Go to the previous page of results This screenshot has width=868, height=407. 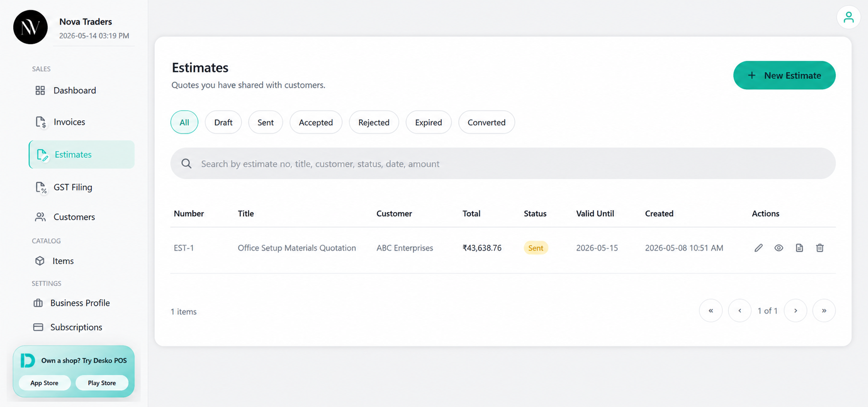click(x=740, y=310)
